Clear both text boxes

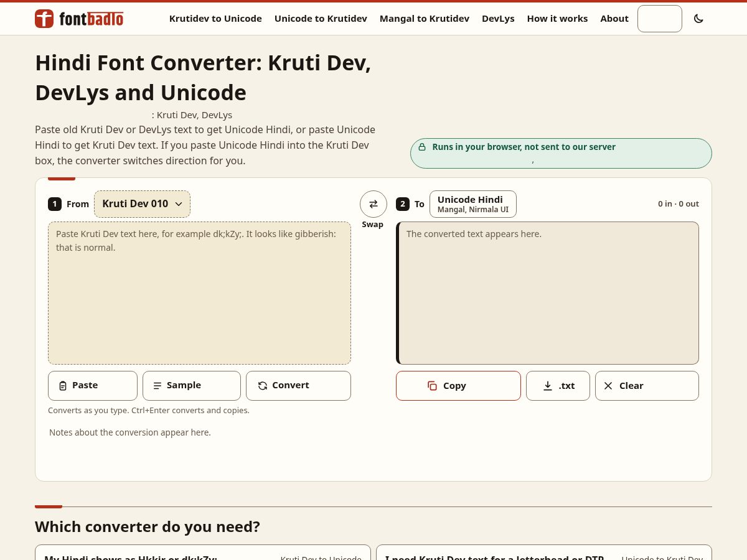point(647,386)
